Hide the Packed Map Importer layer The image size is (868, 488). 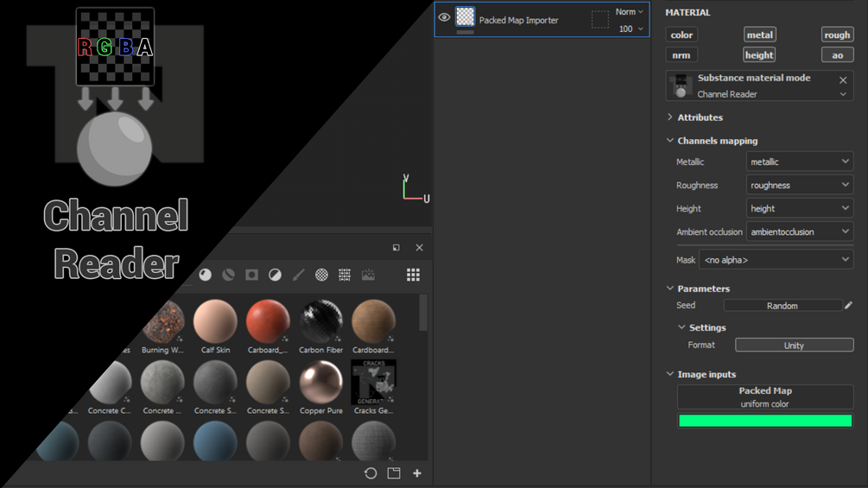click(x=444, y=17)
